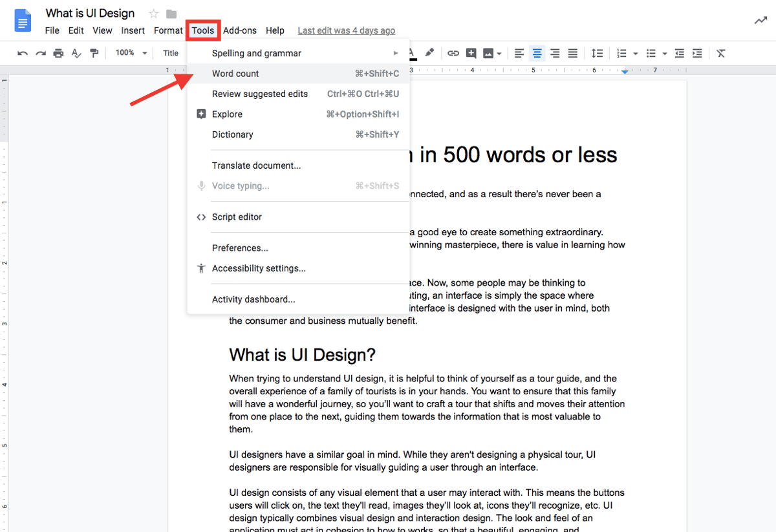Enable justified text alignment
This screenshot has height=532, width=776.
(572, 53)
